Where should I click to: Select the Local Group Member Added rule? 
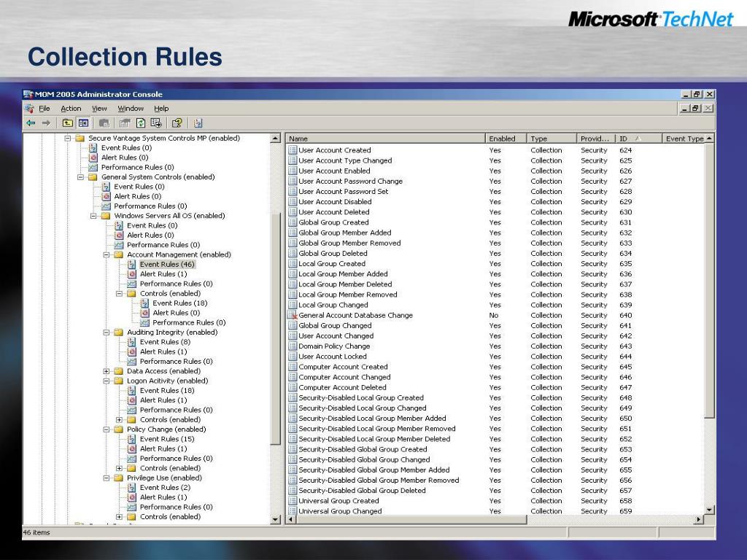point(343,274)
